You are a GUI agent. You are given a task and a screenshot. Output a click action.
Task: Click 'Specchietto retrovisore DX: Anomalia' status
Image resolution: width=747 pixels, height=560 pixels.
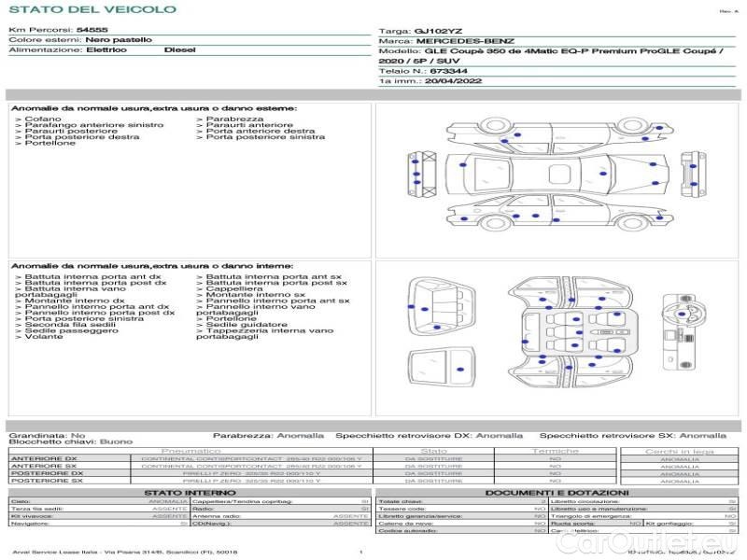429,435
